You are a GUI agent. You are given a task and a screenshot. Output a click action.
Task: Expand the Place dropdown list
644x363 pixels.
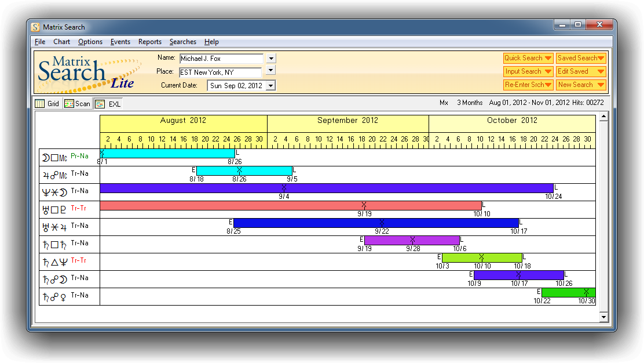[x=270, y=71]
